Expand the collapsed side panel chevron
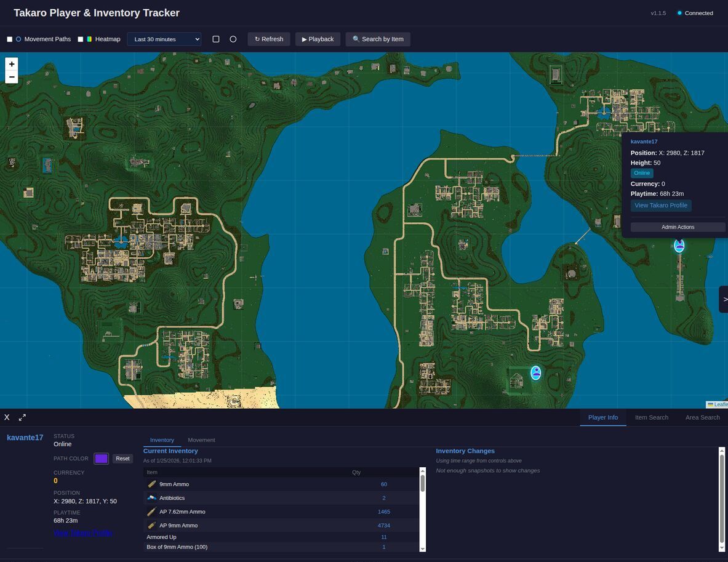 tap(724, 299)
